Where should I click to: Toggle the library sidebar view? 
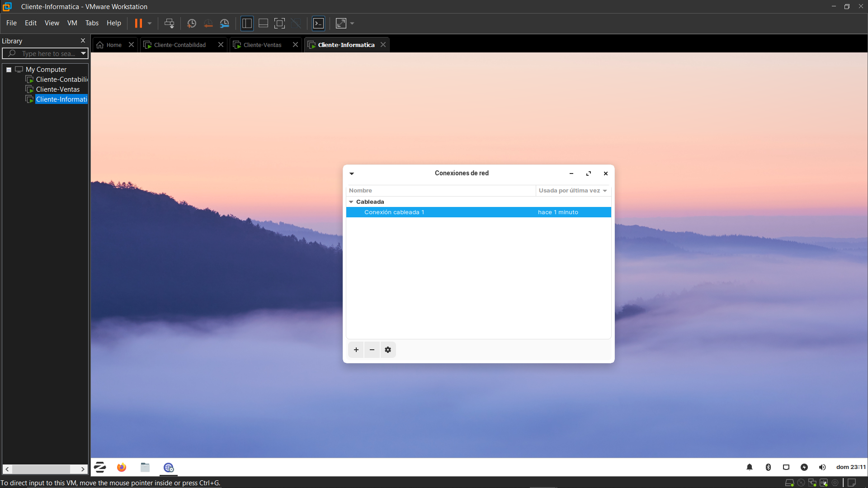[x=247, y=23]
